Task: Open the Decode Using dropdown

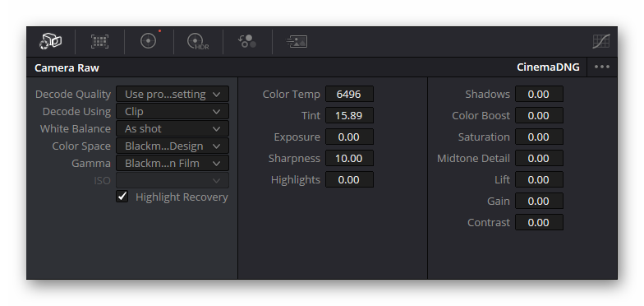Action: coord(172,112)
